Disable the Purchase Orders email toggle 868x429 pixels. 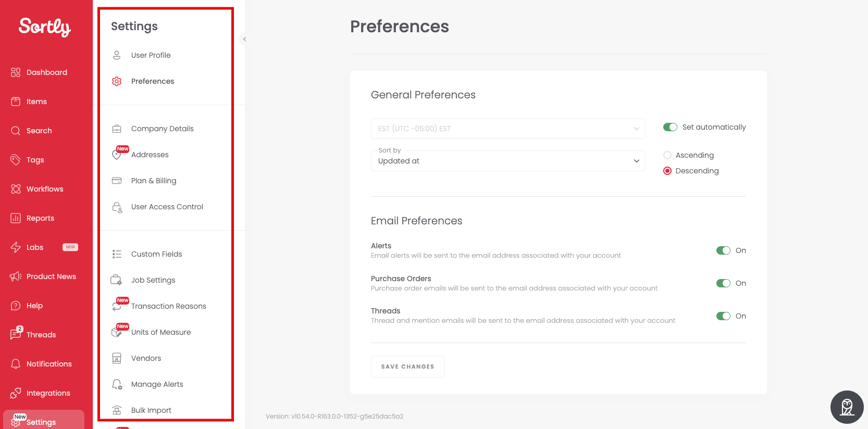[x=723, y=283]
